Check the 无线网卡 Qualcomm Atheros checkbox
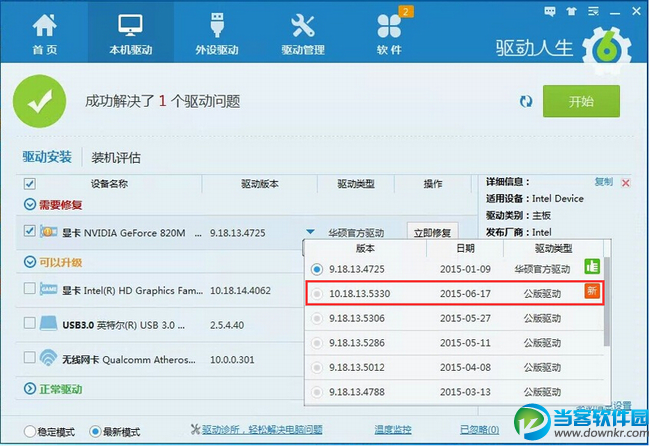 [29, 357]
